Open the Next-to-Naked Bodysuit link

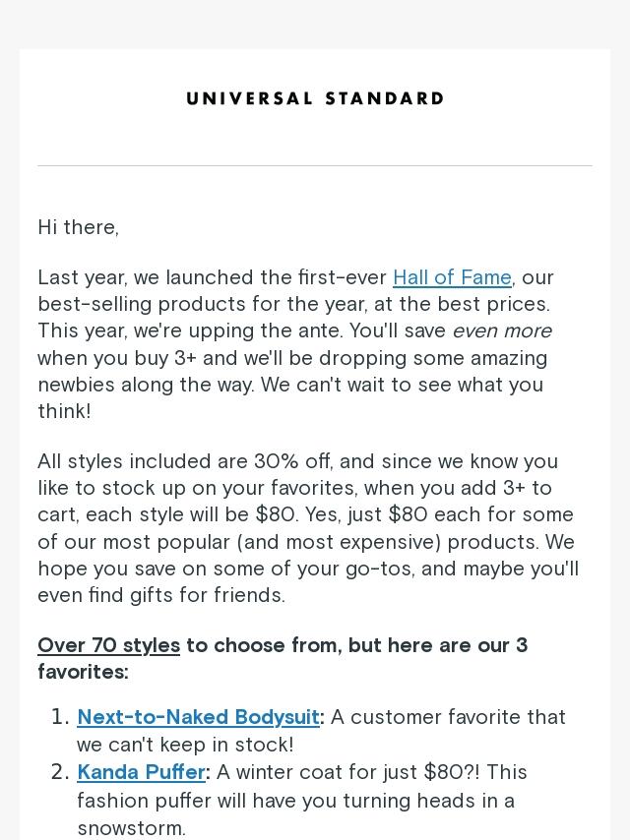pyautogui.click(x=199, y=717)
